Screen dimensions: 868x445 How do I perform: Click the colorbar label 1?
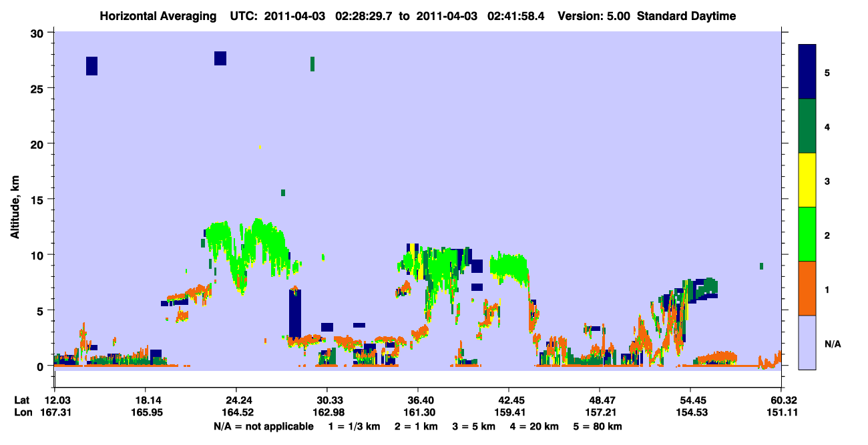point(827,290)
